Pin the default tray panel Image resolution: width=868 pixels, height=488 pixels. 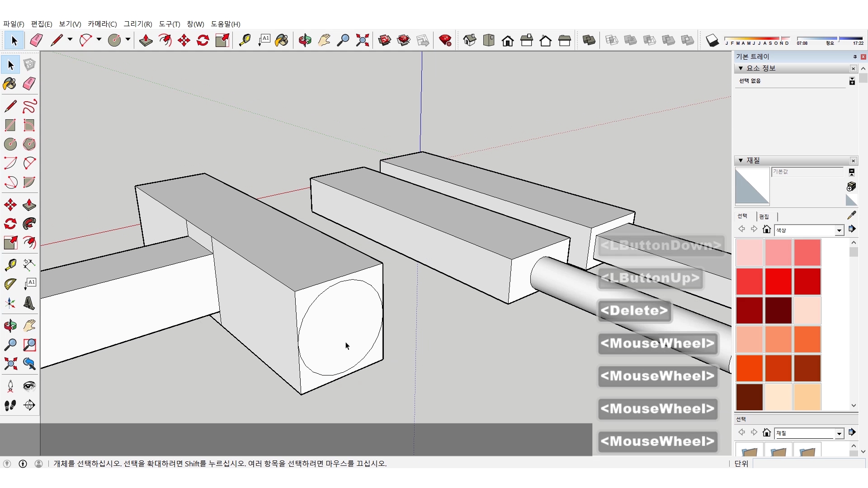(x=854, y=56)
